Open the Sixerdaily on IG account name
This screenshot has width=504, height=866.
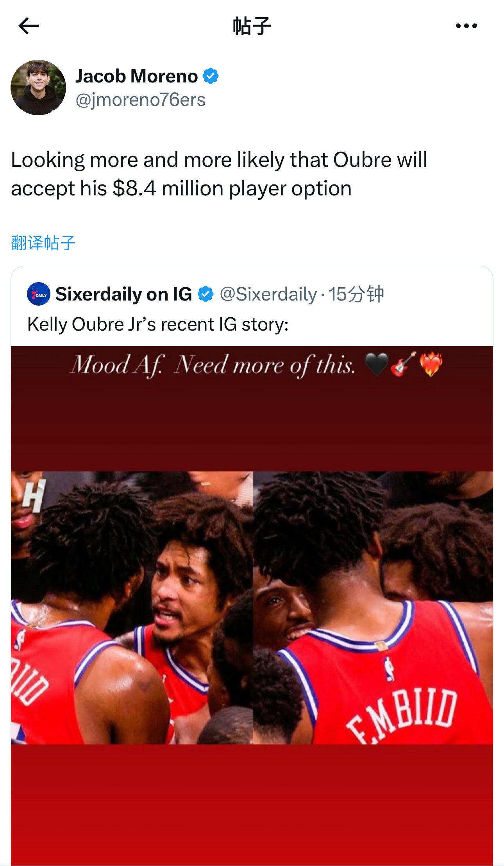click(123, 294)
